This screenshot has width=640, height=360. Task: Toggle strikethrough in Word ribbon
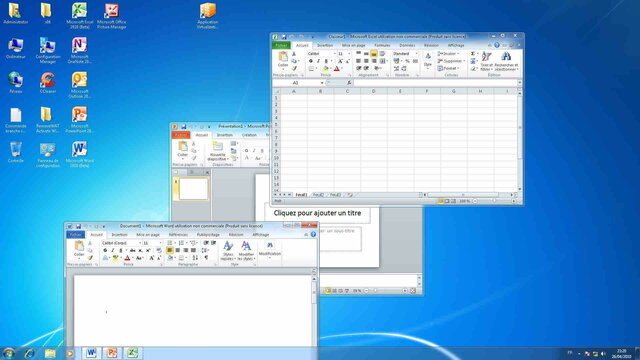tap(132, 250)
